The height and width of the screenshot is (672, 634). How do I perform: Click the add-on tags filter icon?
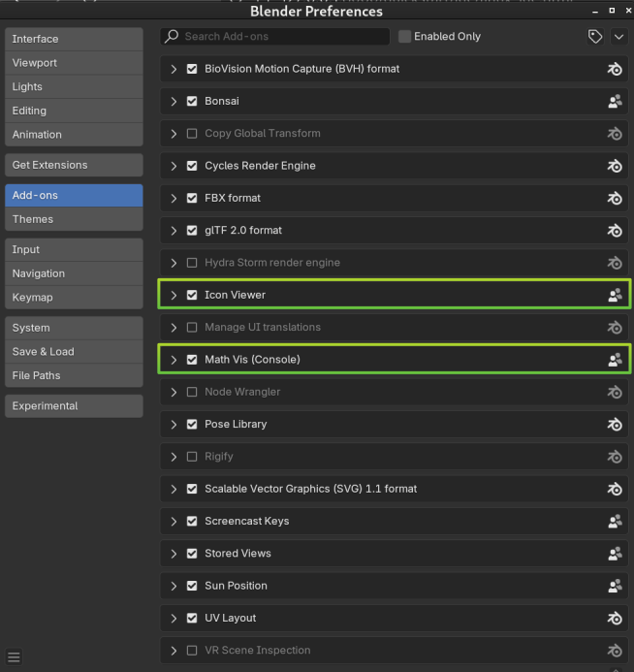[x=594, y=37]
